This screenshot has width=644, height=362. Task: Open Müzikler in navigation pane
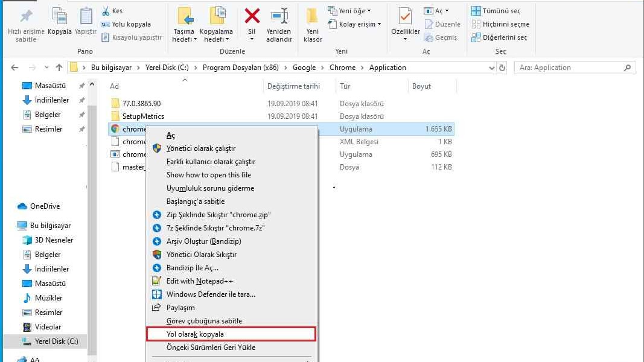coord(48,297)
